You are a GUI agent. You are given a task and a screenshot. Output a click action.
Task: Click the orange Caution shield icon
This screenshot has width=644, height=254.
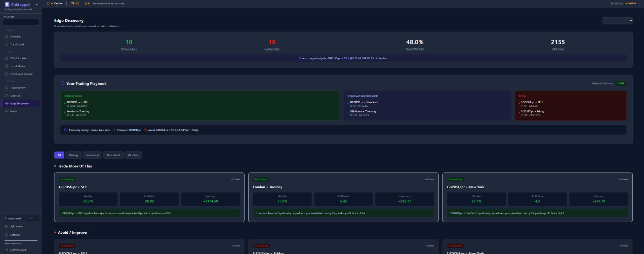(x=48, y=3)
